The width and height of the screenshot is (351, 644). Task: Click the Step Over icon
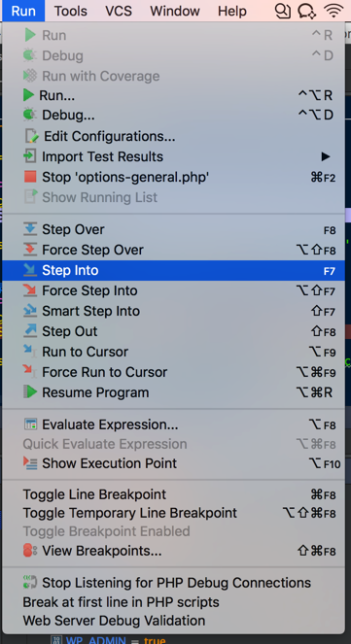pos(30,229)
